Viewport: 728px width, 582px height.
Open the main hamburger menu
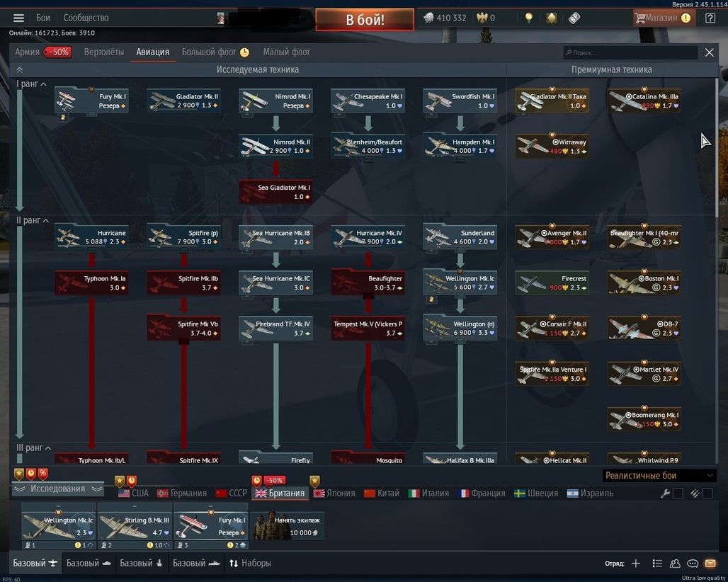coord(18,18)
